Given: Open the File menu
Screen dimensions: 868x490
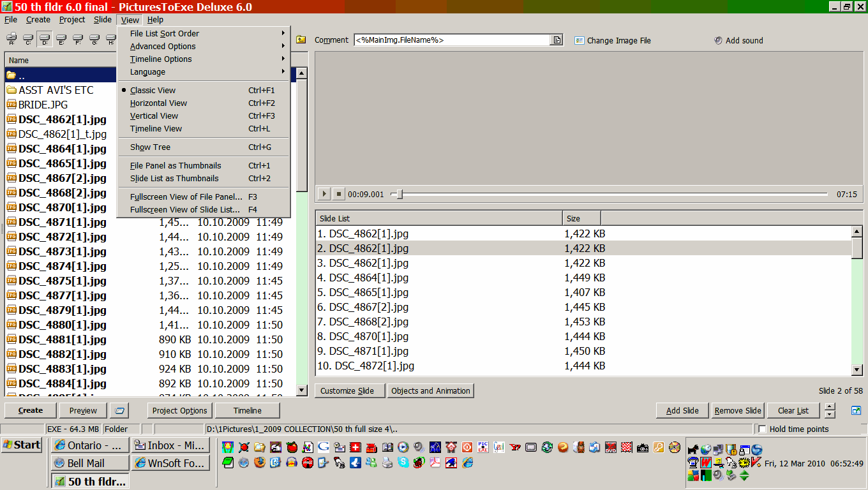Looking at the screenshot, I should (11, 20).
